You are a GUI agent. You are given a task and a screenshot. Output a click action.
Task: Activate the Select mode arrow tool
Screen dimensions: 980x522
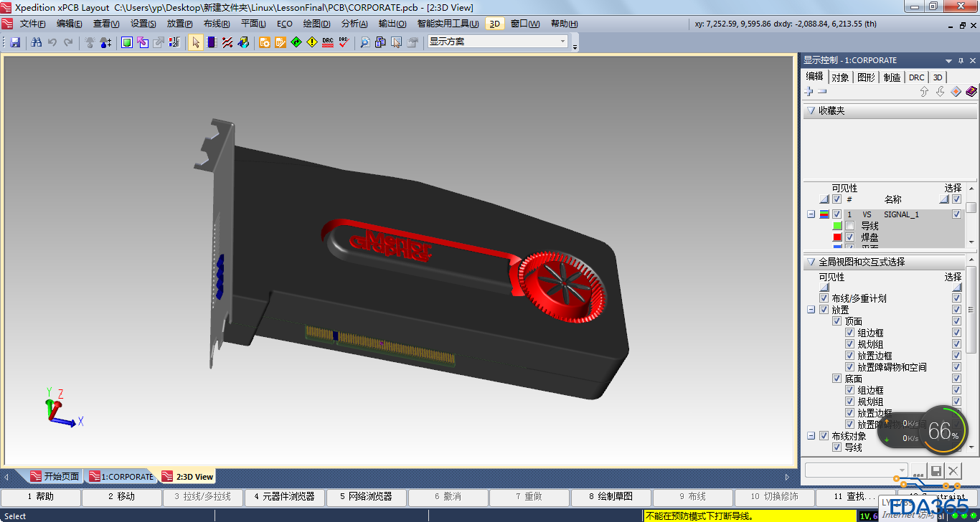point(196,42)
